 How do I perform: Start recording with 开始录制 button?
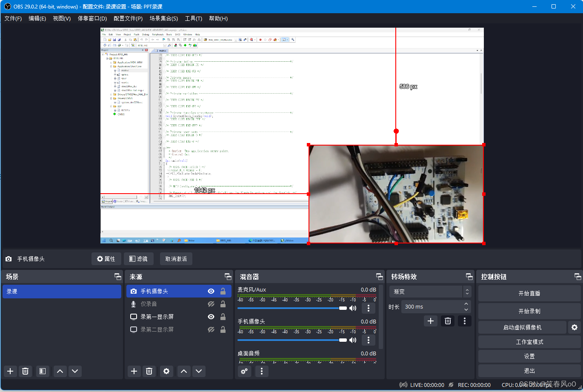tap(529, 311)
